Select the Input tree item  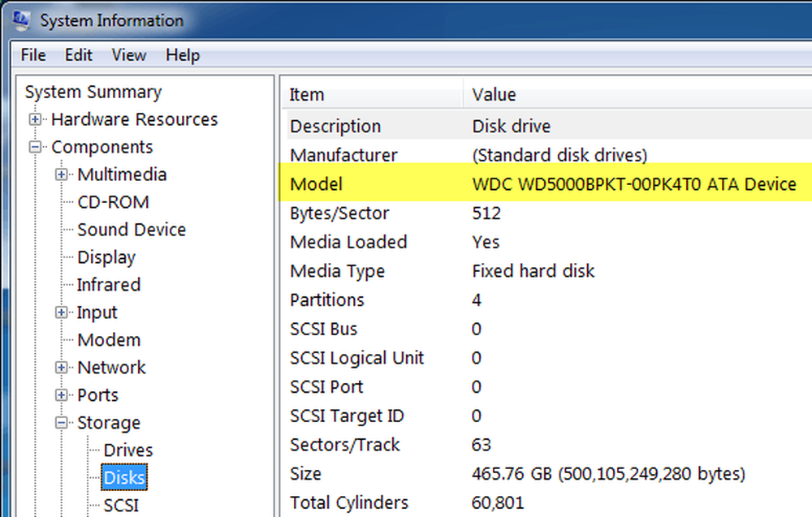(x=97, y=312)
